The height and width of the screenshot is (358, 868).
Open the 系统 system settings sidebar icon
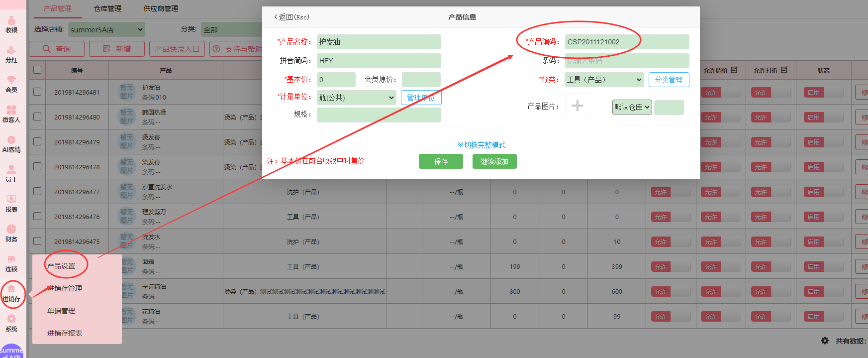click(11, 323)
